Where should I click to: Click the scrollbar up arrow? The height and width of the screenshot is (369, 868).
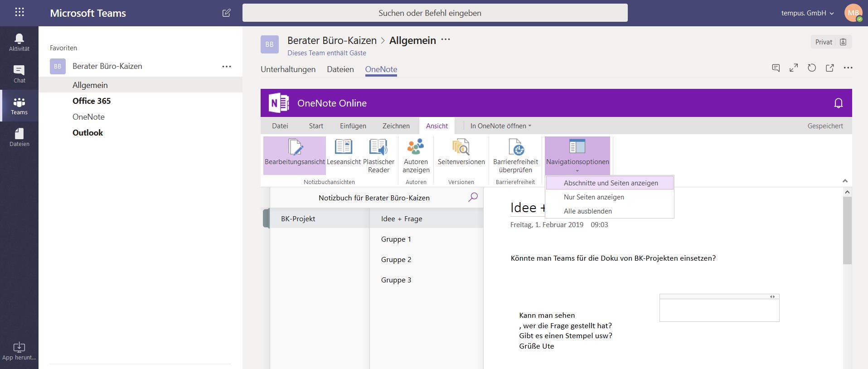(847, 192)
